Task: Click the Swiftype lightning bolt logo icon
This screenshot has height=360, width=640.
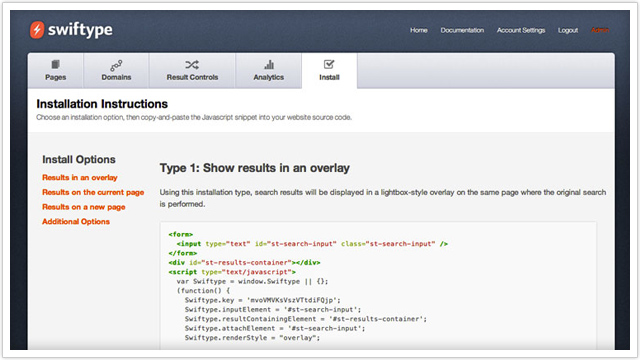Action: point(37,30)
